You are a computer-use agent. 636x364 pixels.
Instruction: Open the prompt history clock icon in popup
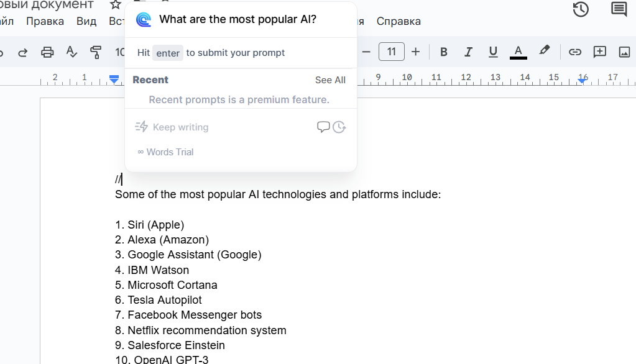339,127
